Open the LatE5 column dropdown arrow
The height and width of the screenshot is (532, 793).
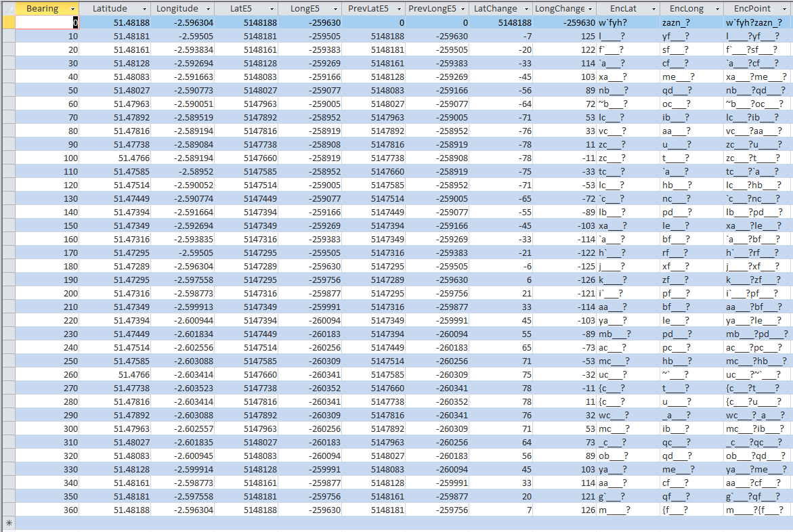[272, 9]
